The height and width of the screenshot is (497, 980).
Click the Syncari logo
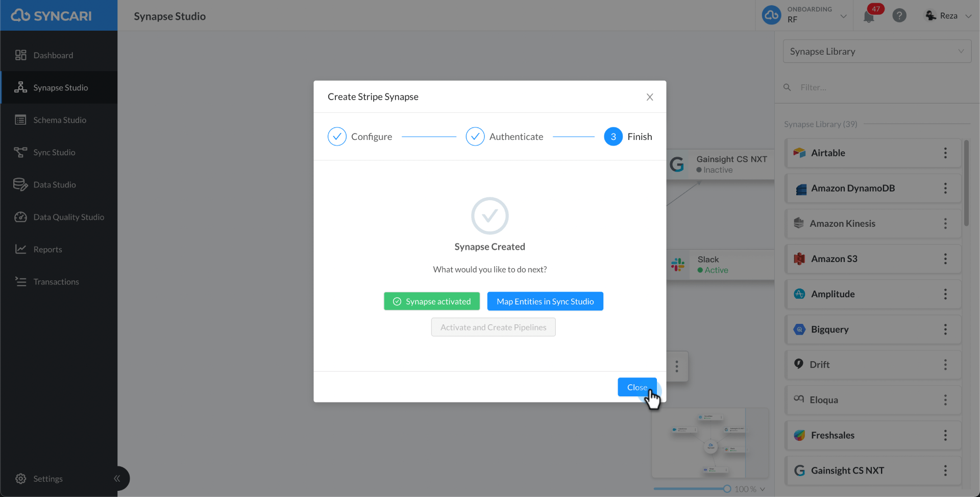[x=51, y=15]
